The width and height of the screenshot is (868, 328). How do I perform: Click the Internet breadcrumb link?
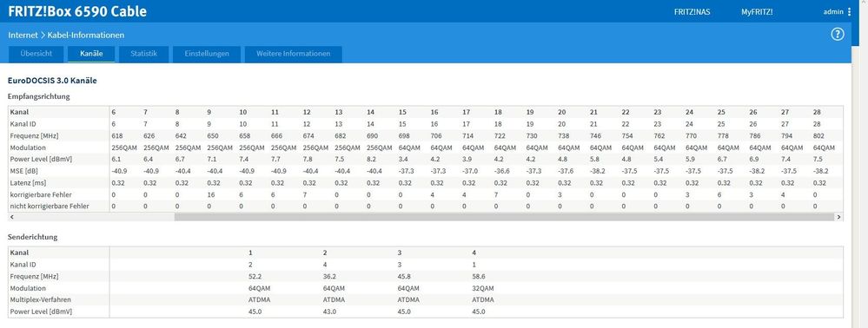[x=23, y=35]
